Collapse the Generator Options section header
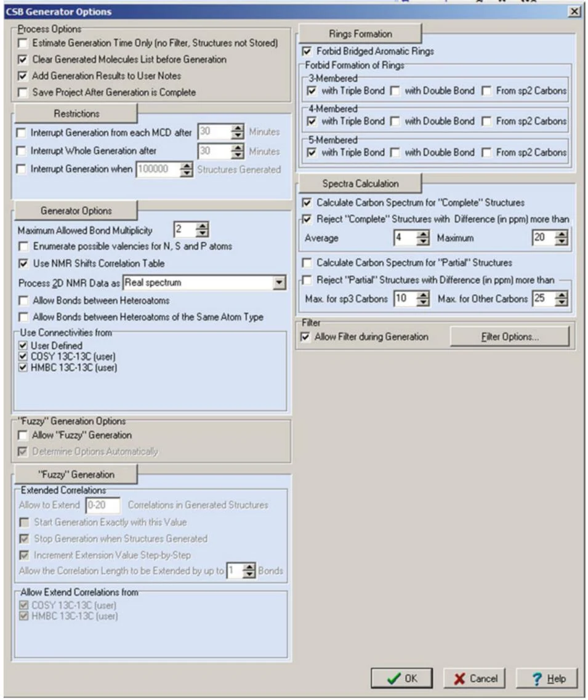This screenshot has height=700, width=588. pos(76,211)
